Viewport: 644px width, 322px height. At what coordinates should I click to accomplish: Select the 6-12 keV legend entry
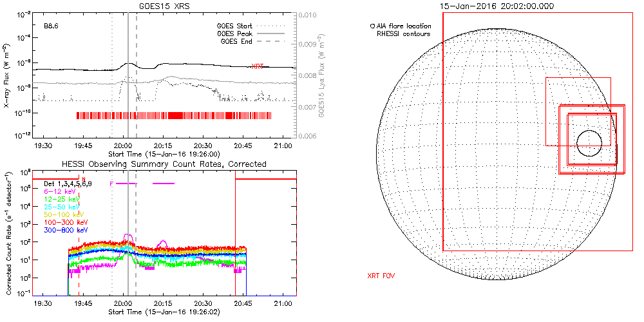(x=59, y=191)
